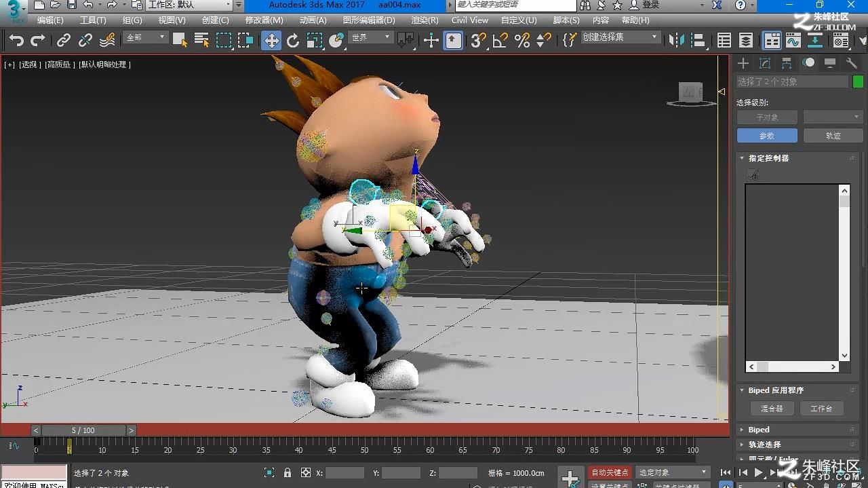Open the Schematic View icon

815,41
